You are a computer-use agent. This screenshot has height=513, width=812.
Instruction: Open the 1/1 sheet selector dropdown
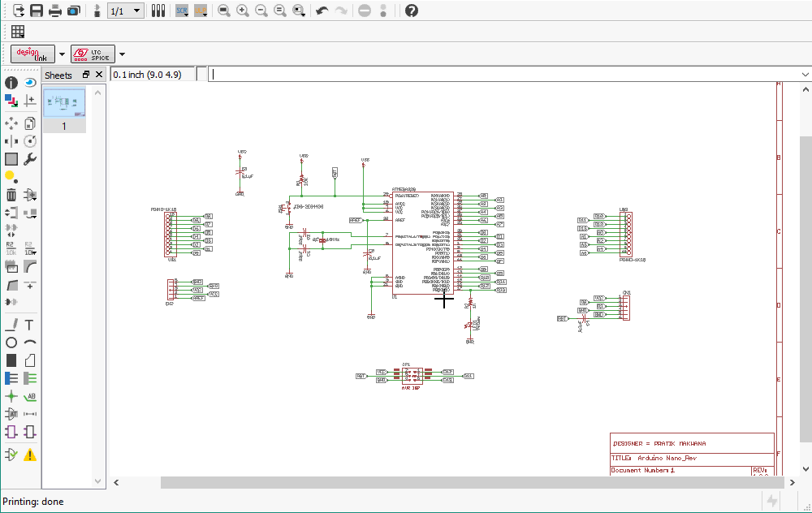[x=136, y=11]
